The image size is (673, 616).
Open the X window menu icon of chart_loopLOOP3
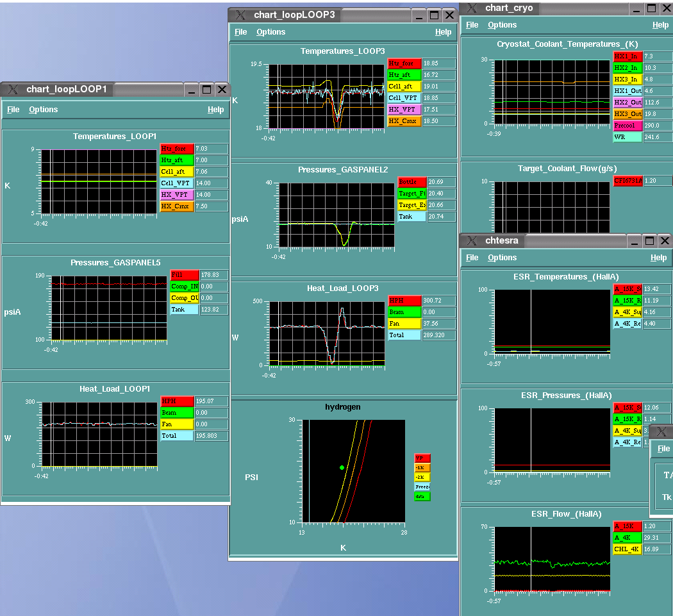[x=241, y=15]
